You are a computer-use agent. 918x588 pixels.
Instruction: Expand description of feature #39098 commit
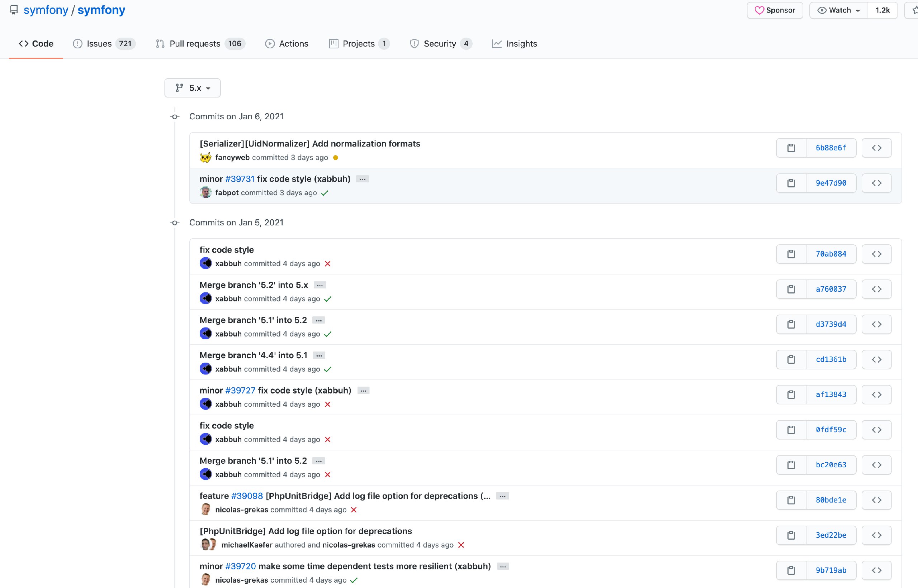click(x=502, y=496)
